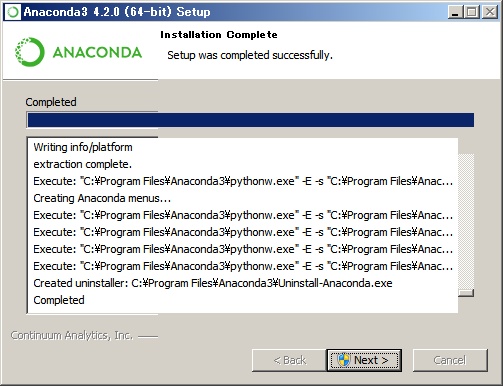Select the 'Created uninstaller' log line
This screenshot has height=386, width=503.
coord(213,283)
